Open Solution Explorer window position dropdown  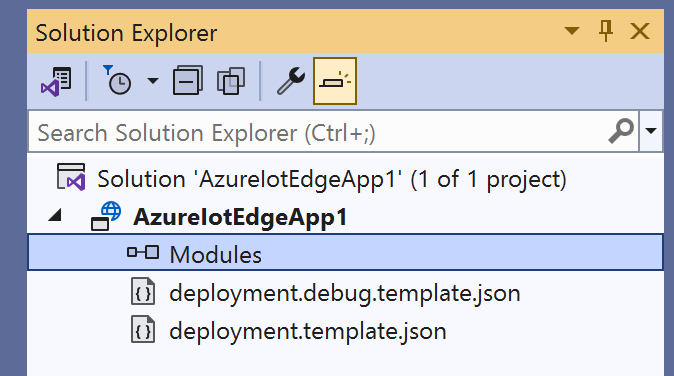coord(572,31)
